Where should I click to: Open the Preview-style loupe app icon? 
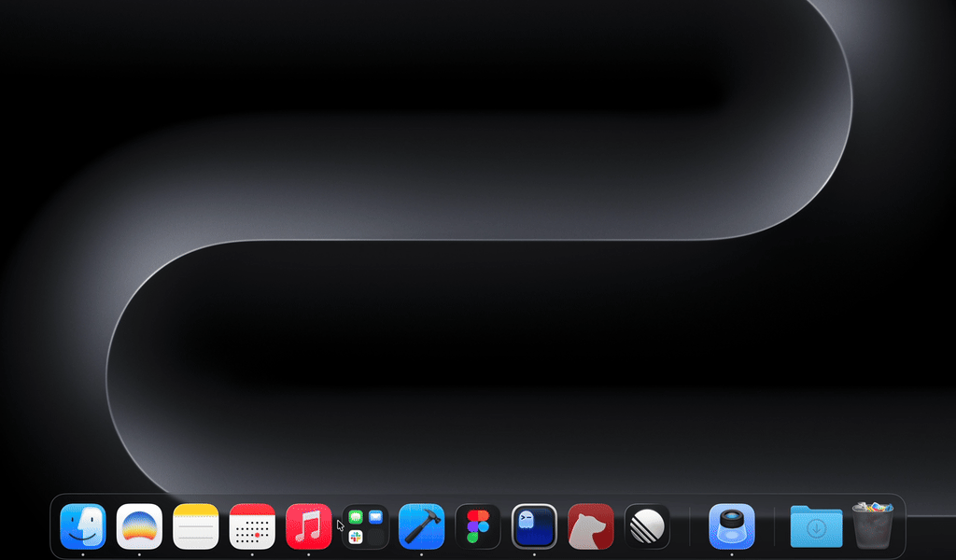(x=732, y=526)
